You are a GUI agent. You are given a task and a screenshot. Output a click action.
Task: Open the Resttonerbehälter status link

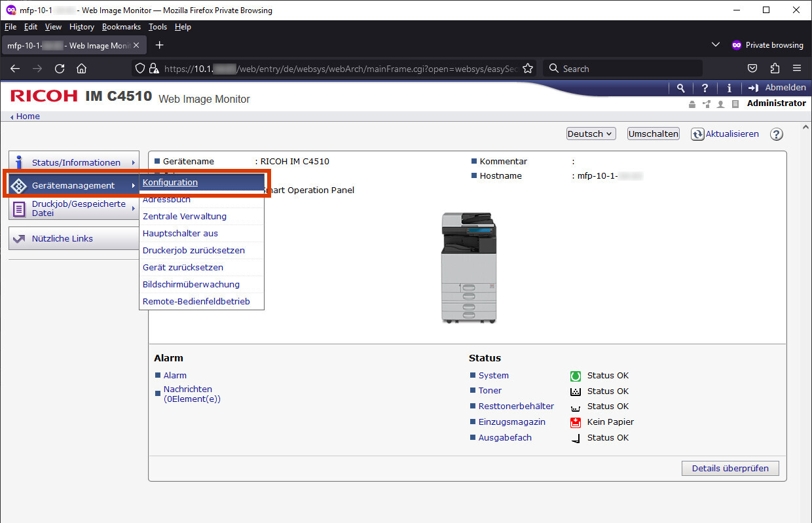(516, 406)
